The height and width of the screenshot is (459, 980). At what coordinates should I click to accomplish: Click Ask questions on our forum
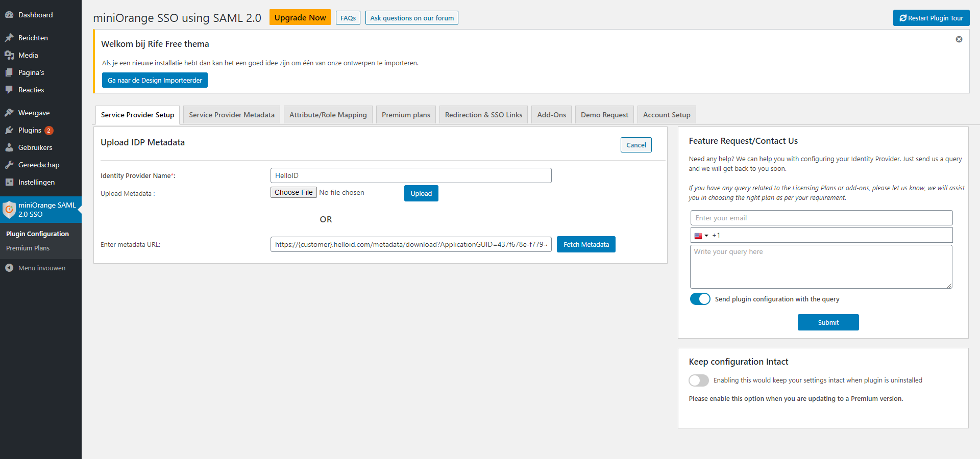click(x=412, y=18)
